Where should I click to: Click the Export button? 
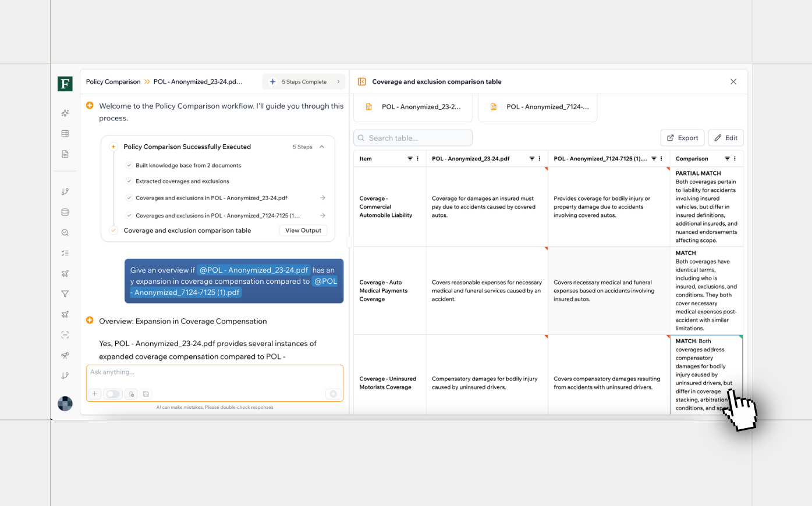tap(682, 138)
